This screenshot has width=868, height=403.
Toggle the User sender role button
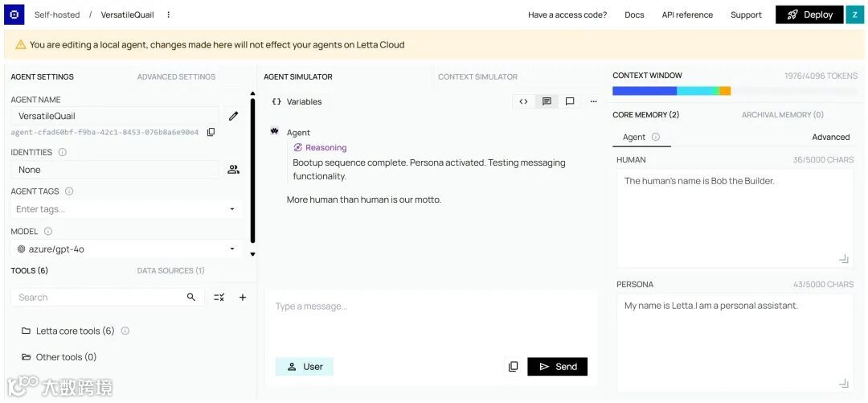point(305,367)
